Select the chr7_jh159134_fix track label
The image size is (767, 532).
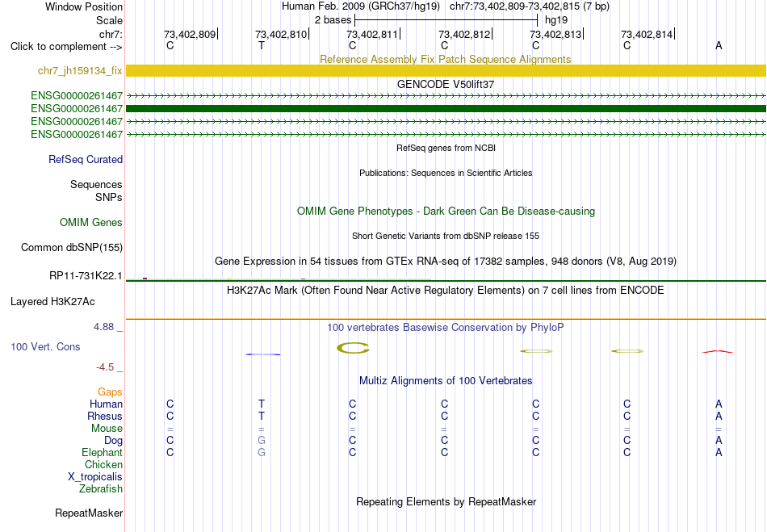[x=80, y=71]
